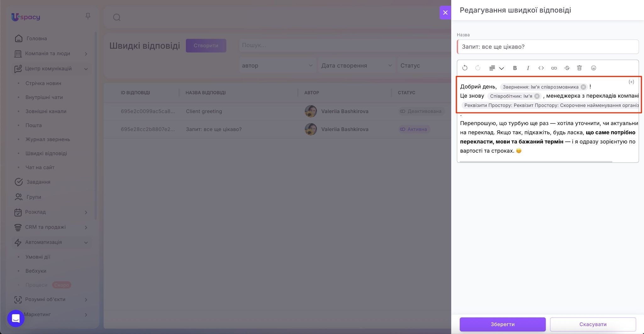The width and height of the screenshot is (644, 334).
Task: Open the 'автор' filter dropdown
Action: [277, 66]
